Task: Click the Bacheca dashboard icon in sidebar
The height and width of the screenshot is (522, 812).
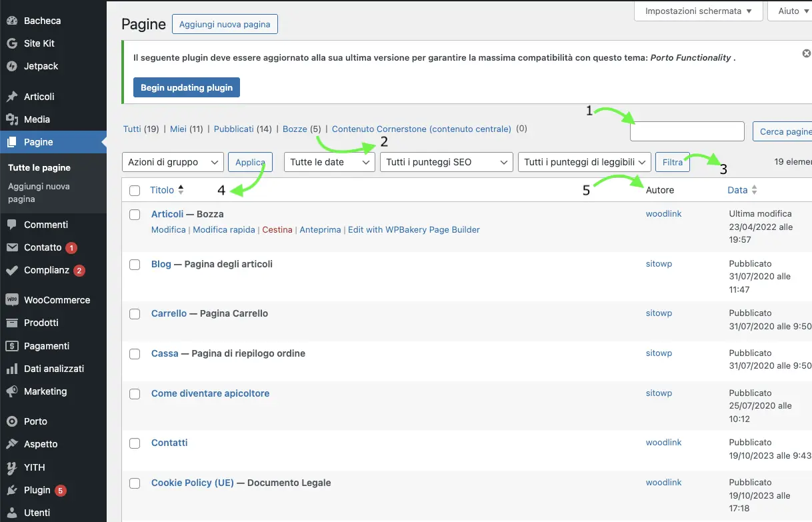Action: 11,21
